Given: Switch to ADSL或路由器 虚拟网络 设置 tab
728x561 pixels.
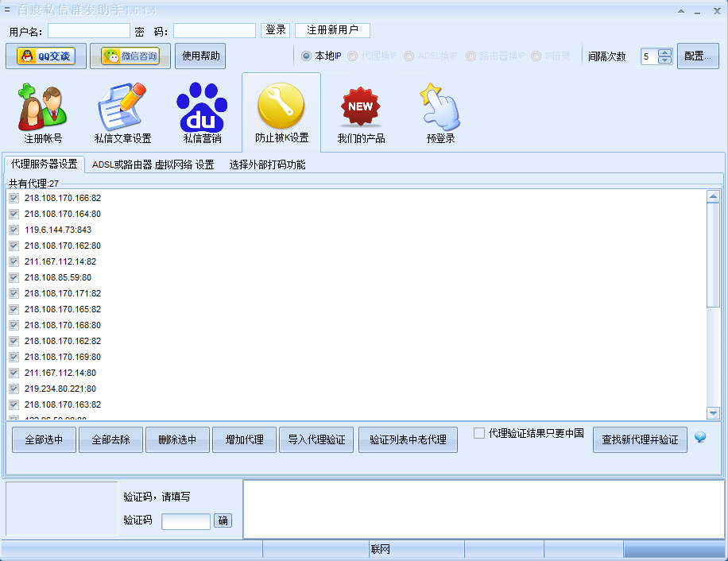Looking at the screenshot, I should click(153, 164).
